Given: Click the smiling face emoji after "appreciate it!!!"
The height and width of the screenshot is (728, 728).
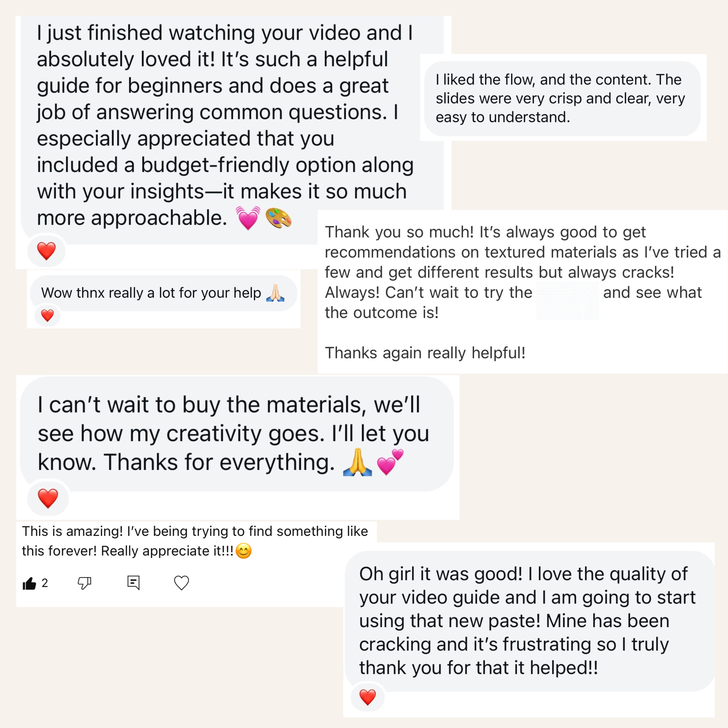Looking at the screenshot, I should [243, 551].
